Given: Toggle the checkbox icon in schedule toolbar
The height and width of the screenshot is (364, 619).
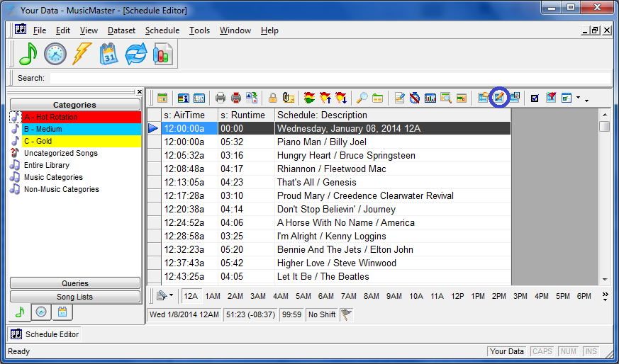Looking at the screenshot, I should tap(535, 98).
